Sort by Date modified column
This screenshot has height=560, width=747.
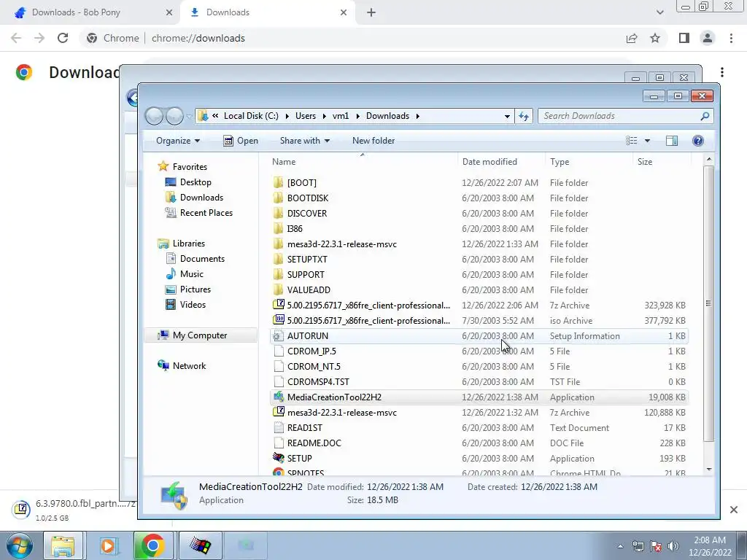pyautogui.click(x=501, y=162)
